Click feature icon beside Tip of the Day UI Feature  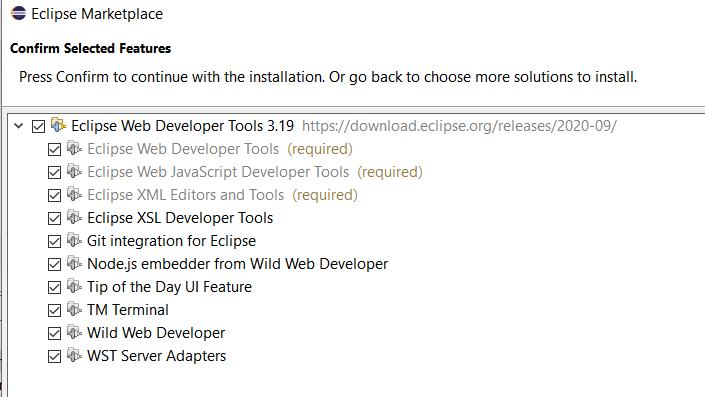(74, 286)
